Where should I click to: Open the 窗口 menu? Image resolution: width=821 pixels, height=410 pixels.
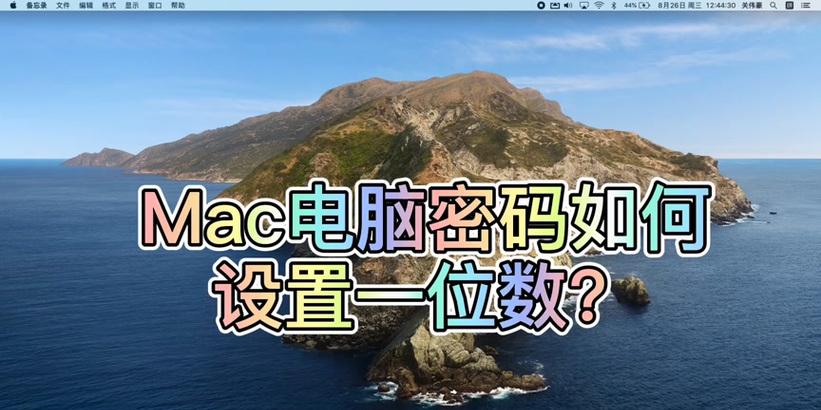pos(155,5)
